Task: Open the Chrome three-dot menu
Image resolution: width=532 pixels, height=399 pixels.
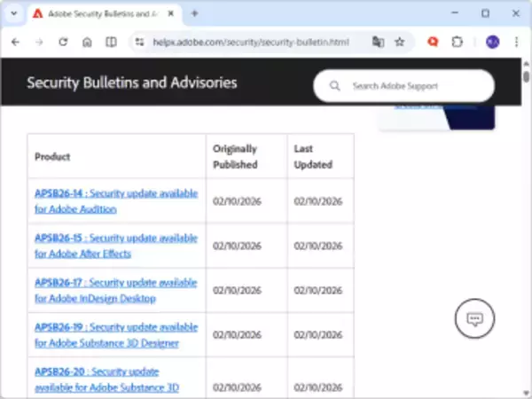Action: [x=516, y=42]
